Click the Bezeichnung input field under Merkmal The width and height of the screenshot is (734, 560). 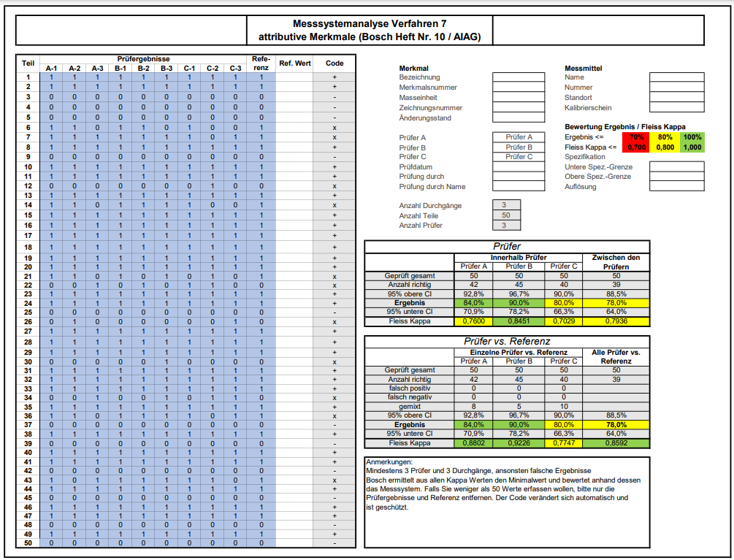click(x=519, y=77)
